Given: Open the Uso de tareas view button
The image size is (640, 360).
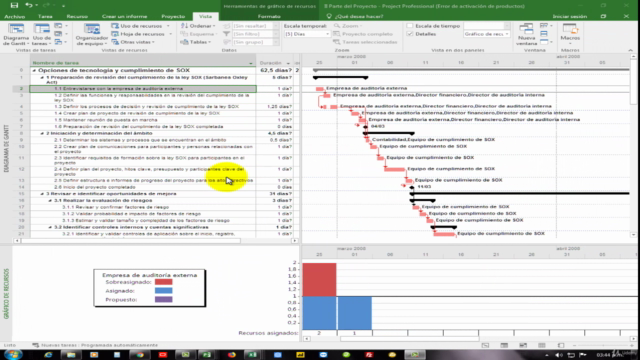Looking at the screenshot, I should tap(41, 34).
